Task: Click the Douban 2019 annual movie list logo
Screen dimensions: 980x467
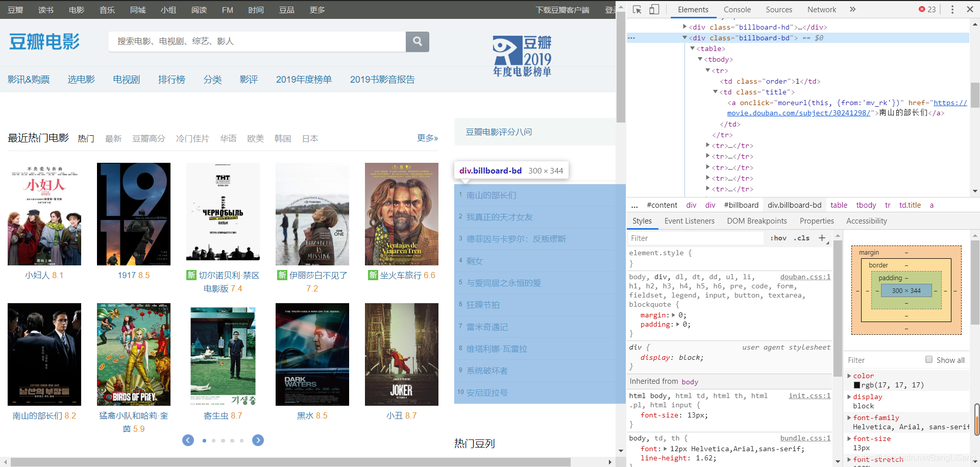Action: [522, 56]
